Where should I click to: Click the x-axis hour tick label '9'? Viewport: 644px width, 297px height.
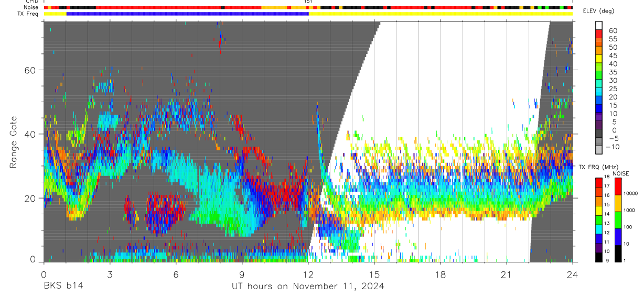[242, 275]
